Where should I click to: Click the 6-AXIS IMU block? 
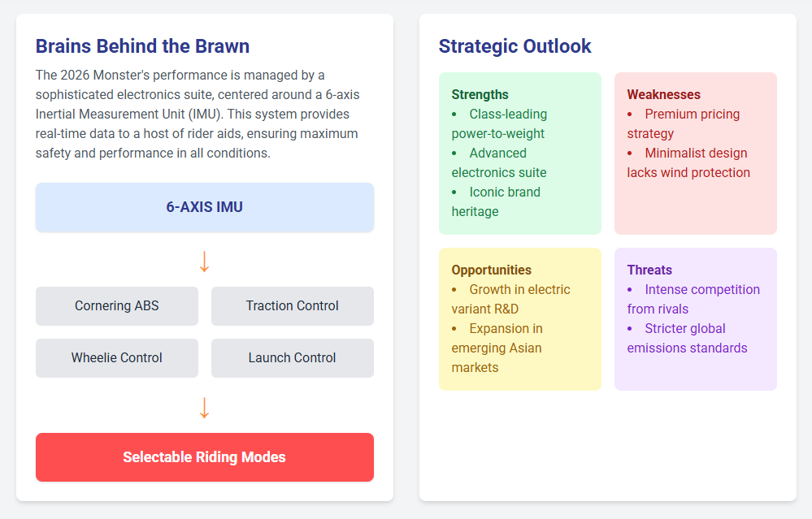pyautogui.click(x=204, y=207)
